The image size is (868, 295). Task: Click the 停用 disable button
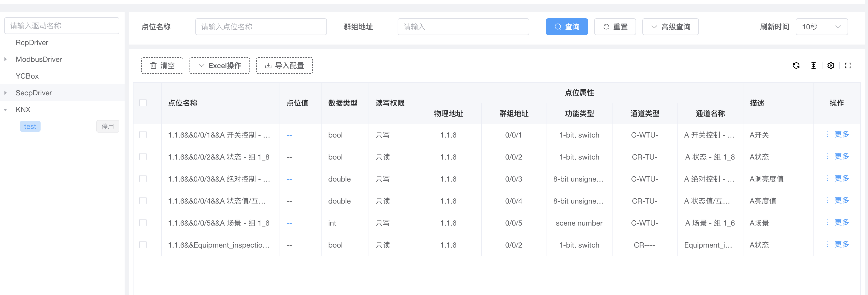[108, 127]
